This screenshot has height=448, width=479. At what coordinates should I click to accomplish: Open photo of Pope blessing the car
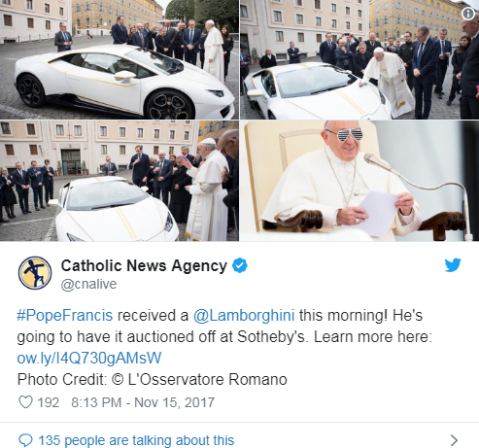[x=120, y=181]
